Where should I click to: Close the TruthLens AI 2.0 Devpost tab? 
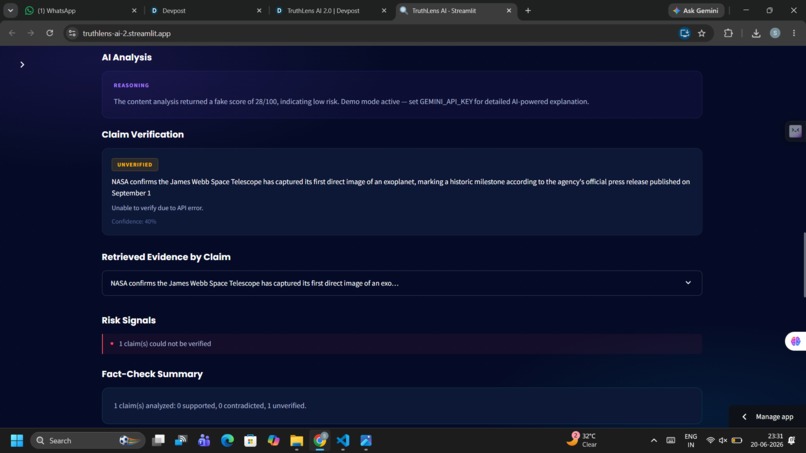click(384, 10)
